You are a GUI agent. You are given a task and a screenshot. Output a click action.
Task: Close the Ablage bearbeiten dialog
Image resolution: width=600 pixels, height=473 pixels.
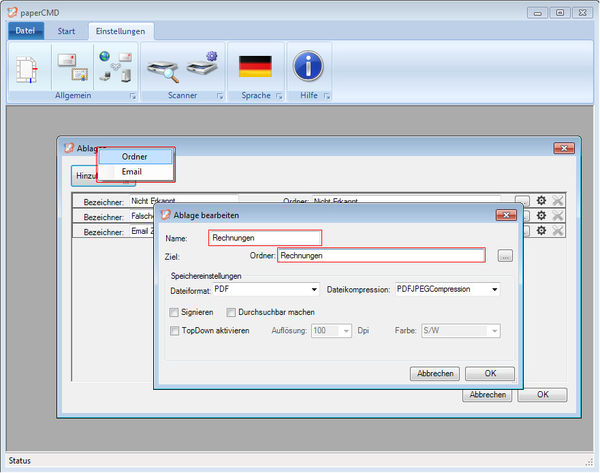[x=506, y=215]
